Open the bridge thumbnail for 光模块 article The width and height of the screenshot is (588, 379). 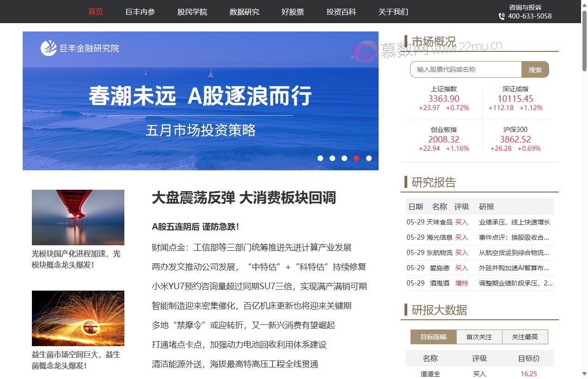pos(78,217)
